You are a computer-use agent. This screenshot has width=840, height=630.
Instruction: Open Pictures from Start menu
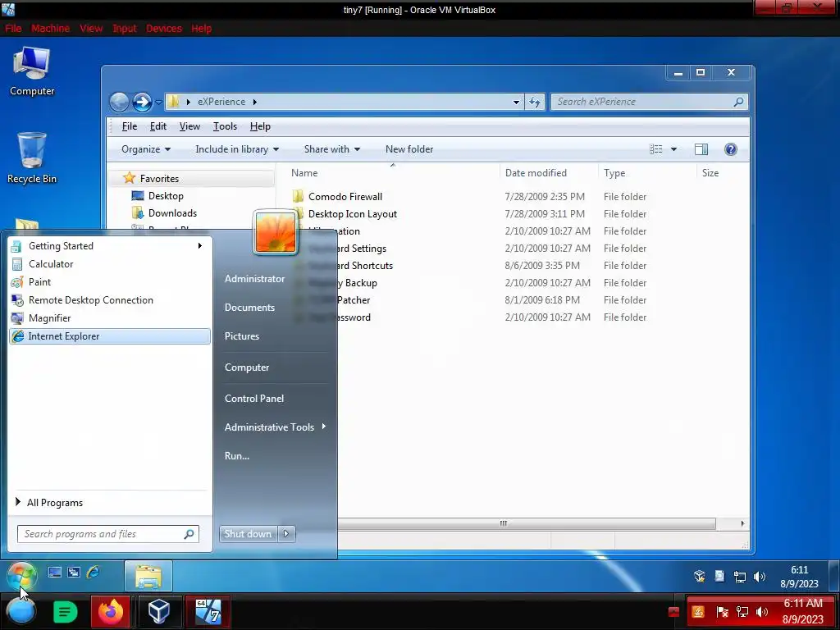(x=242, y=336)
